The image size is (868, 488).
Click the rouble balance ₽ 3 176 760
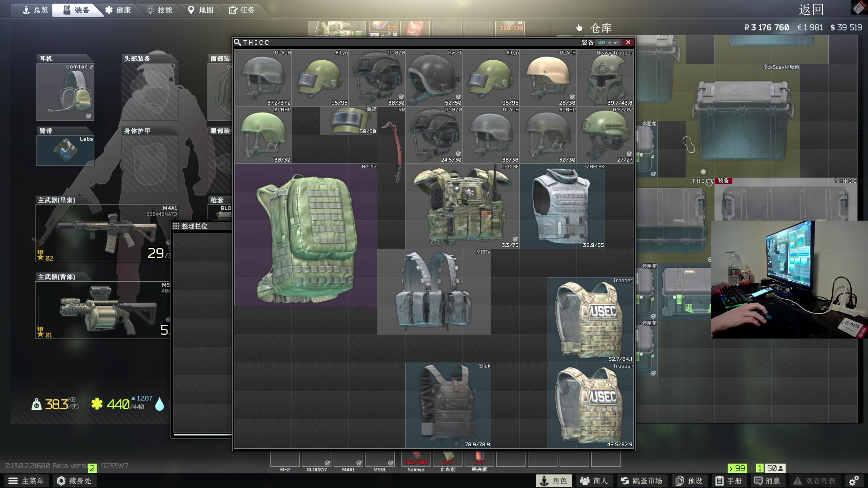(x=767, y=27)
